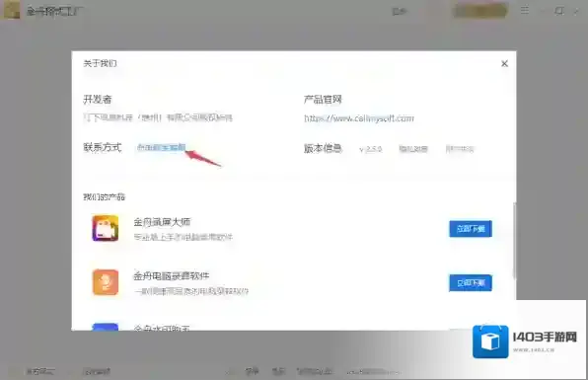Click the 金舟电脑录音软件 product name
The height and width of the screenshot is (380, 588).
click(172, 276)
